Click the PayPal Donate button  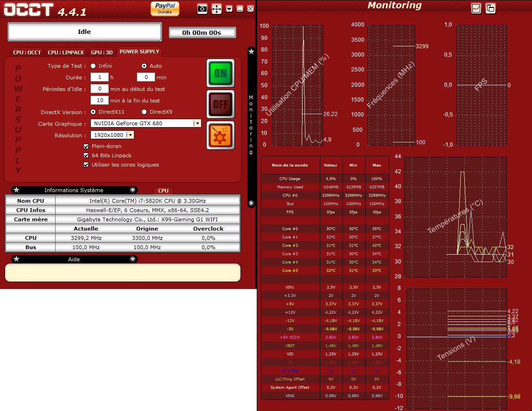pyautogui.click(x=165, y=8)
